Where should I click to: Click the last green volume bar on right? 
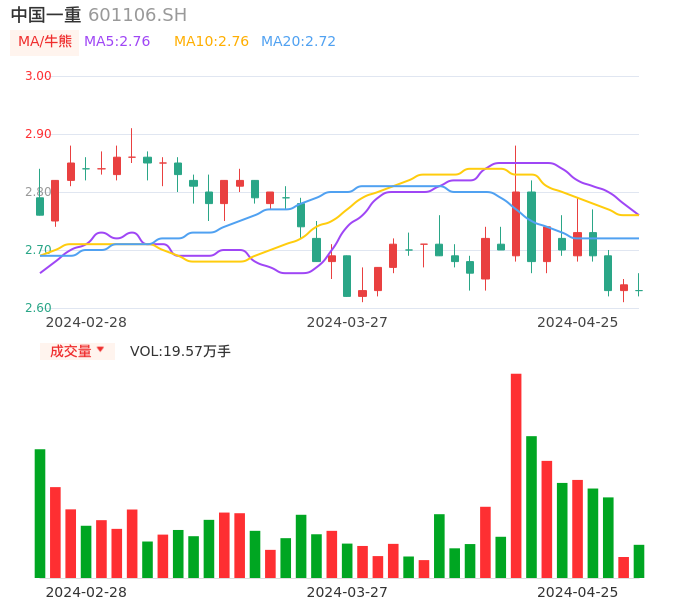(x=639, y=561)
